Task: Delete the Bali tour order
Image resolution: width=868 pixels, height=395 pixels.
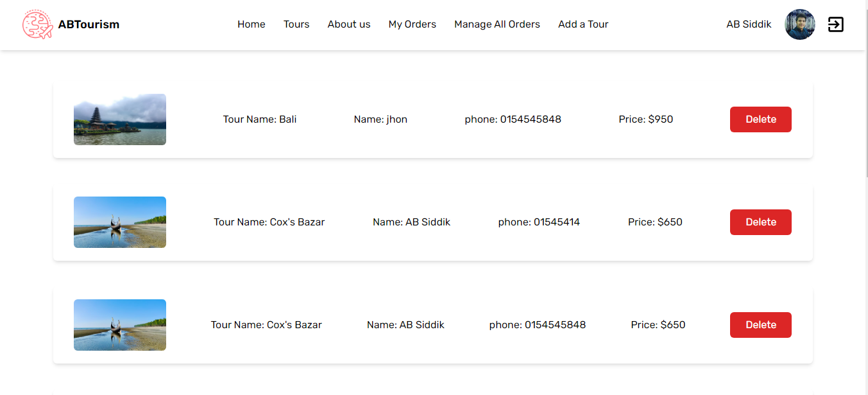Action: [x=760, y=119]
